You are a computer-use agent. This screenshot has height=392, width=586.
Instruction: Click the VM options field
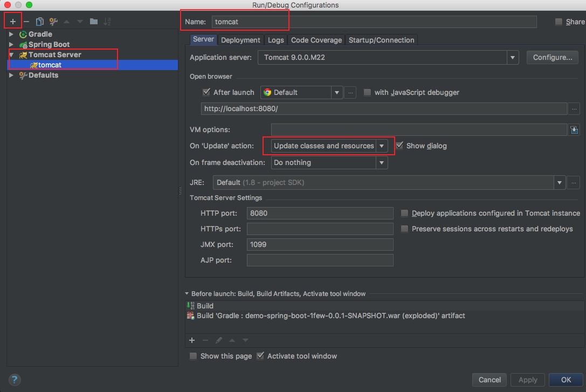(419, 129)
